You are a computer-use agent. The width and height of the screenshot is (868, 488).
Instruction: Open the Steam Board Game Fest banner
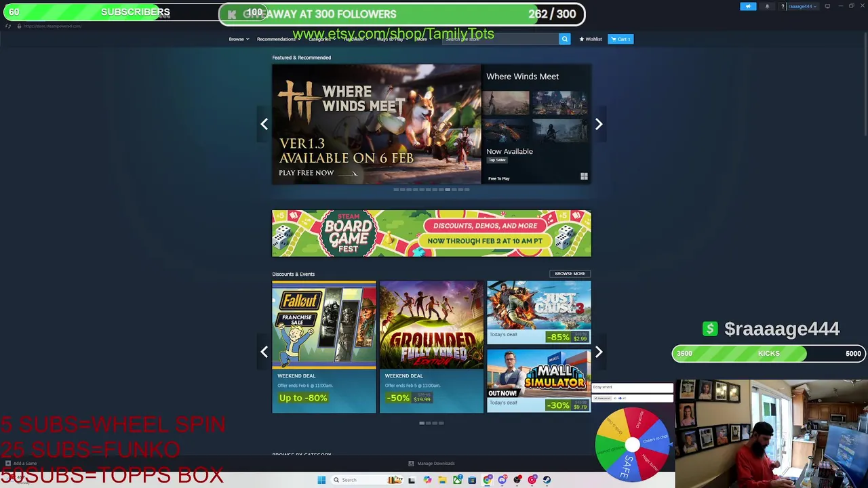tap(431, 233)
